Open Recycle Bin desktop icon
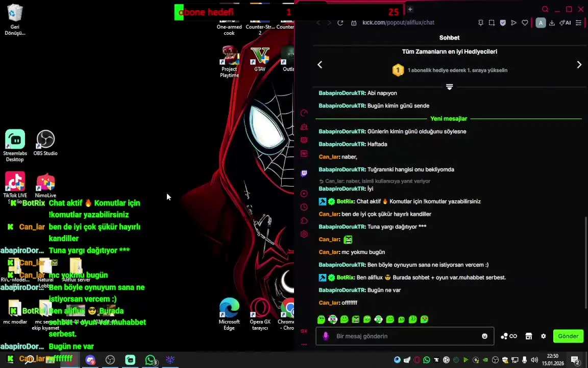The image size is (588, 368). coord(15,19)
